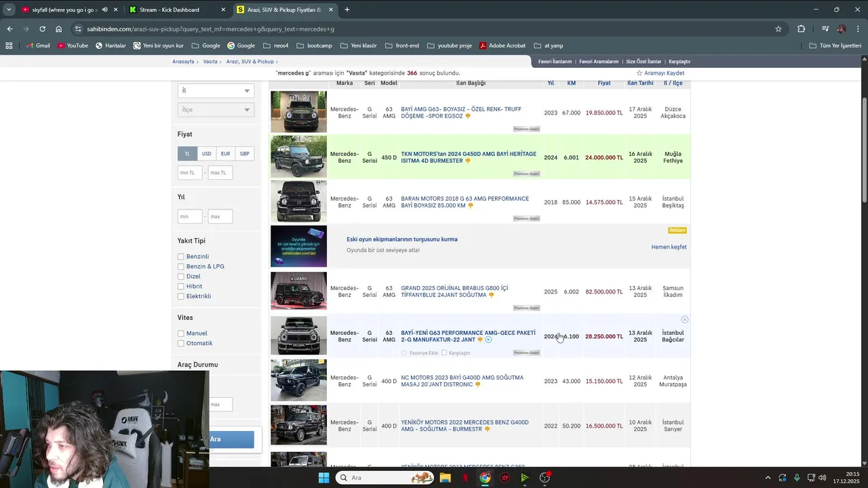Tick the Karşılaştır checkbox on highlighted listing
868x488 pixels.
pyautogui.click(x=444, y=353)
